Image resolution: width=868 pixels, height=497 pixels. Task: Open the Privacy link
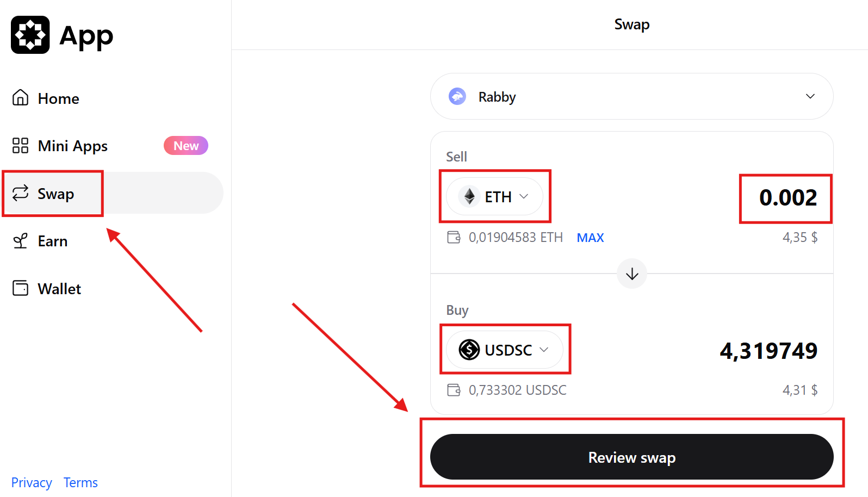click(32, 483)
